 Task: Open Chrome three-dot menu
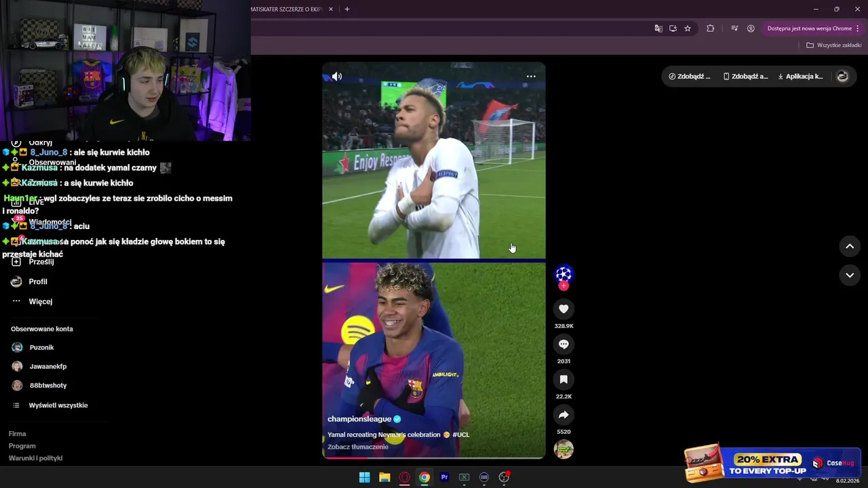tap(858, 28)
